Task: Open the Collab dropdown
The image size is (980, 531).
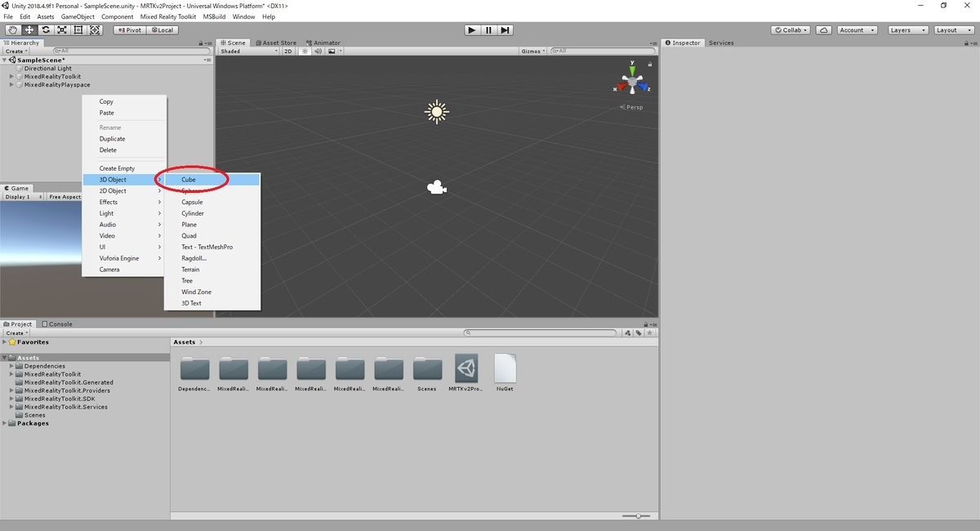Action: 791,30
